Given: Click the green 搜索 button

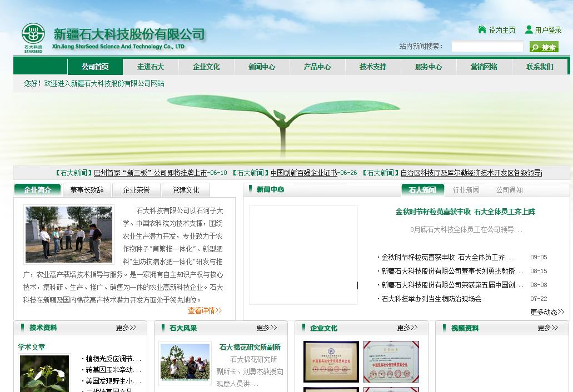Looking at the screenshot, I should pyautogui.click(x=544, y=47).
